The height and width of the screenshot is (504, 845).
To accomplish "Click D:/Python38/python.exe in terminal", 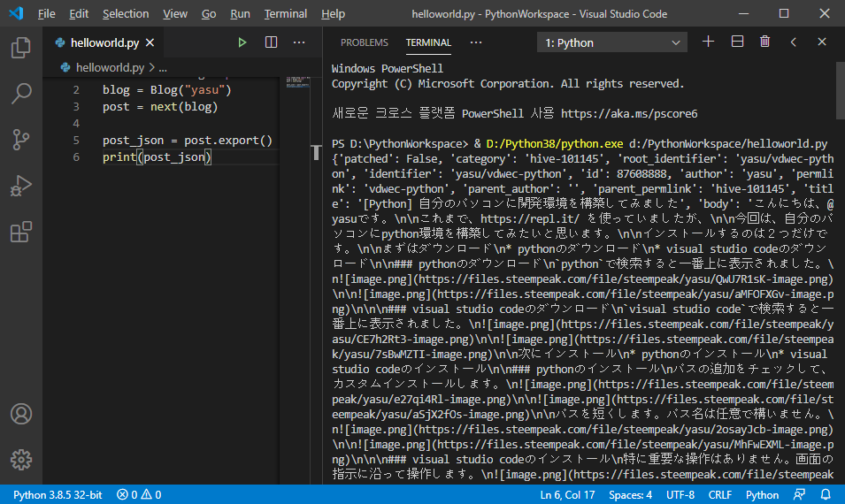I will [x=555, y=144].
